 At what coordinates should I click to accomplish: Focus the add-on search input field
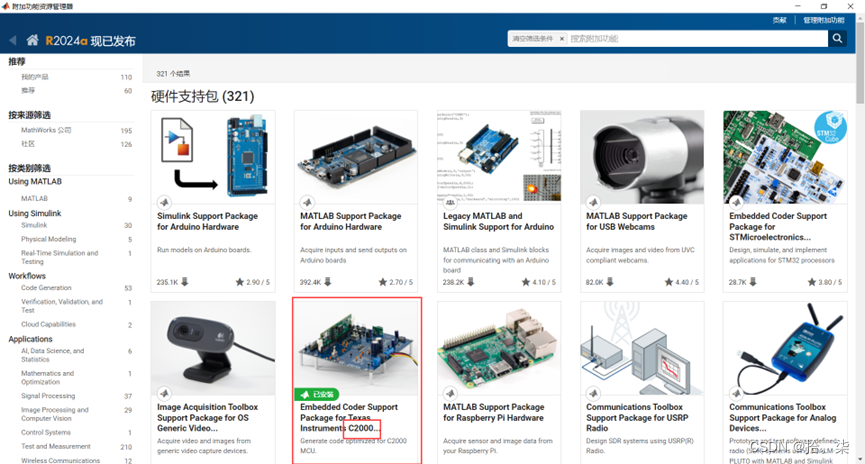tap(698, 39)
